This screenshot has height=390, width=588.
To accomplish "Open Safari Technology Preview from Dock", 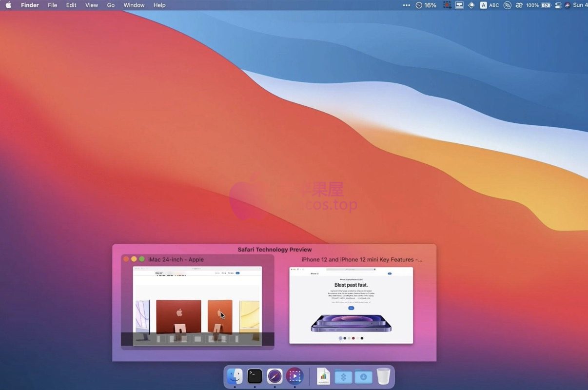I will click(x=274, y=376).
